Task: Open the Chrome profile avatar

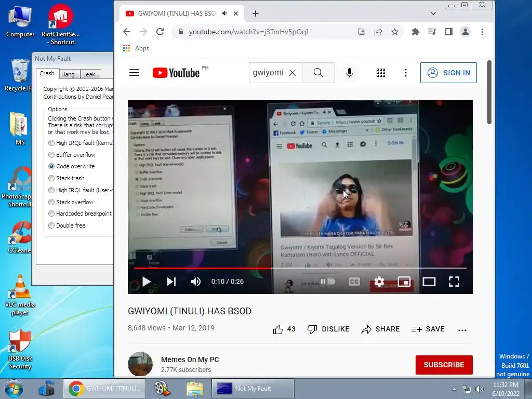Action: point(465,32)
